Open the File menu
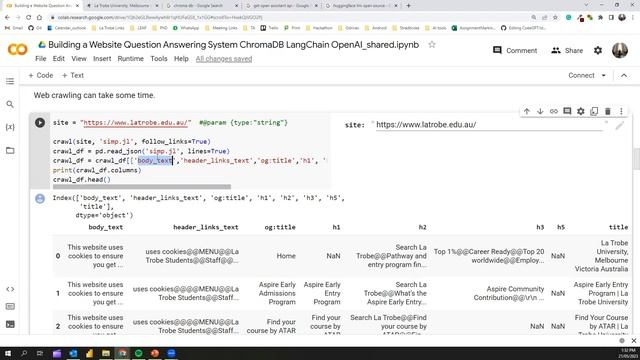Screen dimensions: 640x360 click(x=41, y=59)
